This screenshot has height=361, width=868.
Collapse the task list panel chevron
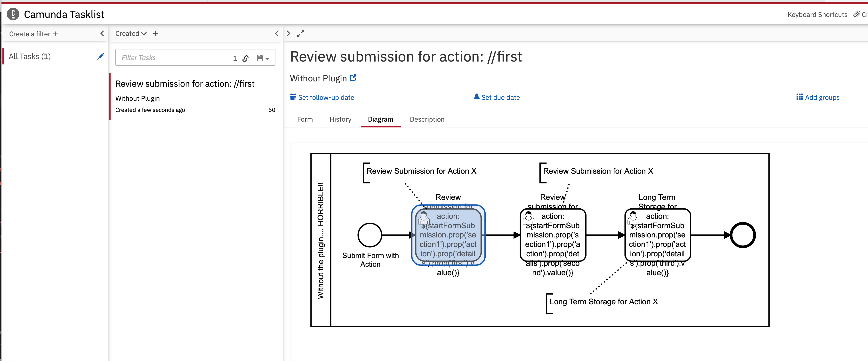(277, 33)
